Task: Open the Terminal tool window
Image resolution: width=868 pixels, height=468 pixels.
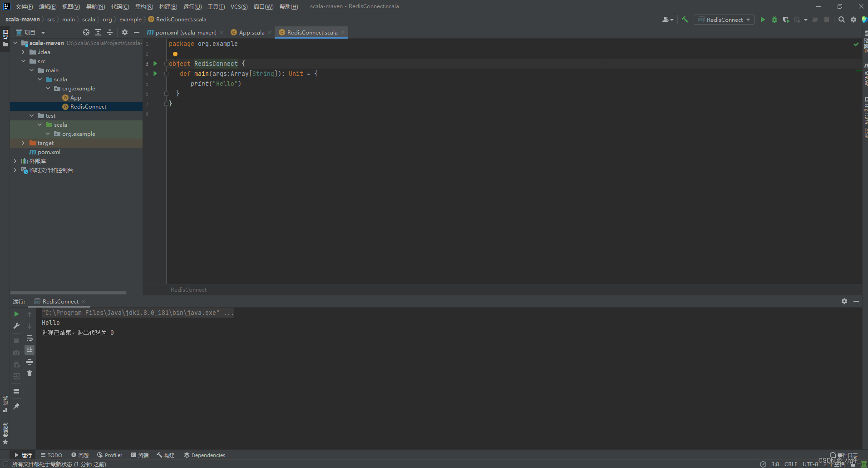Action: [x=140, y=455]
